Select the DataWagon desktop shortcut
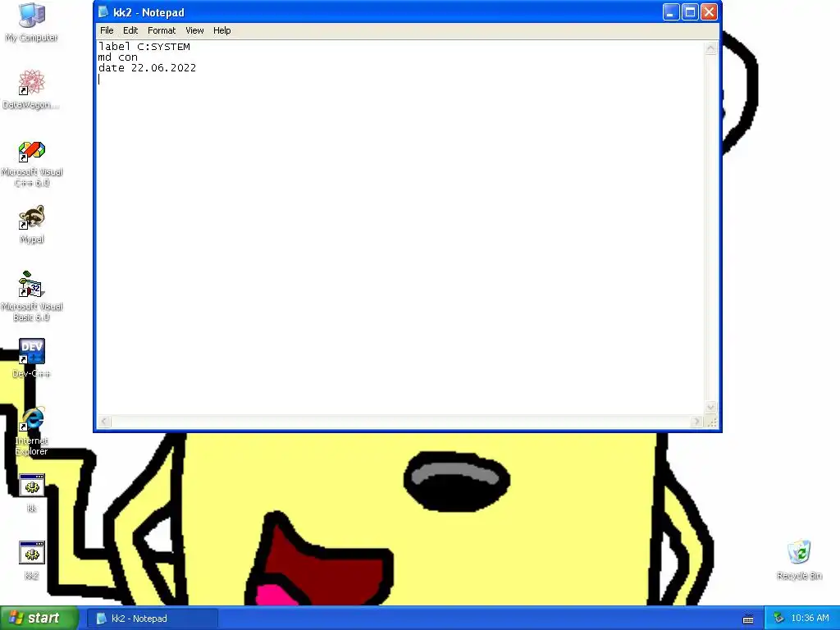 click(x=31, y=89)
